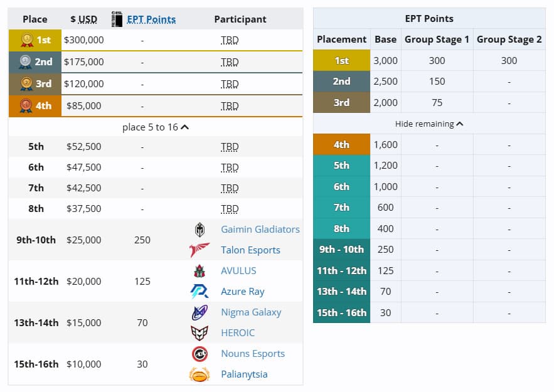Select the $37,500 prize cell

(x=83, y=209)
